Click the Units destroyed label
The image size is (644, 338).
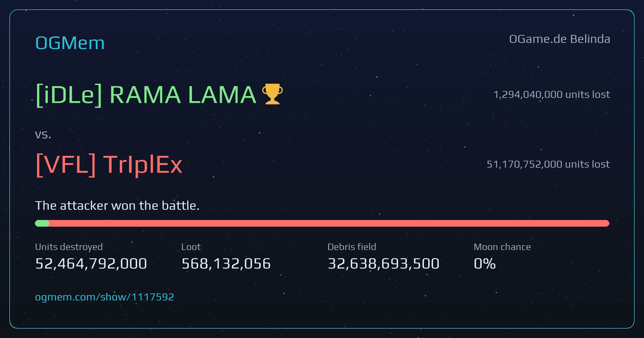tap(69, 247)
